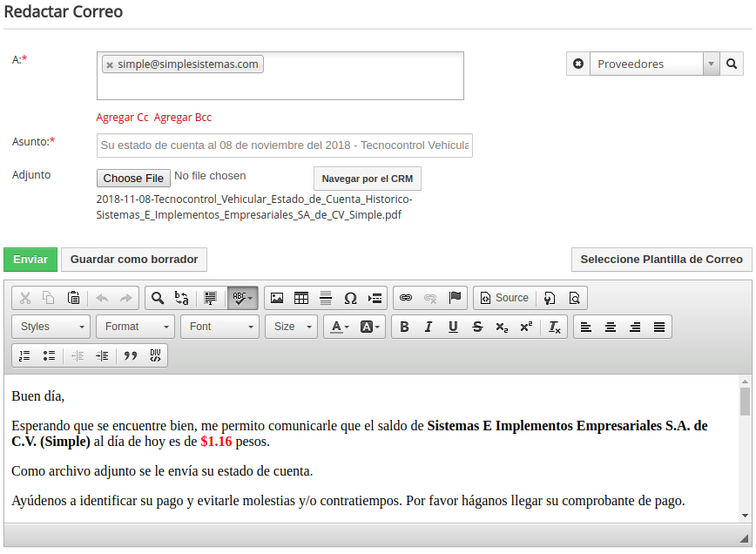Click the Agregar Bcc link
The width and height of the screenshot is (756, 554).
183,118
